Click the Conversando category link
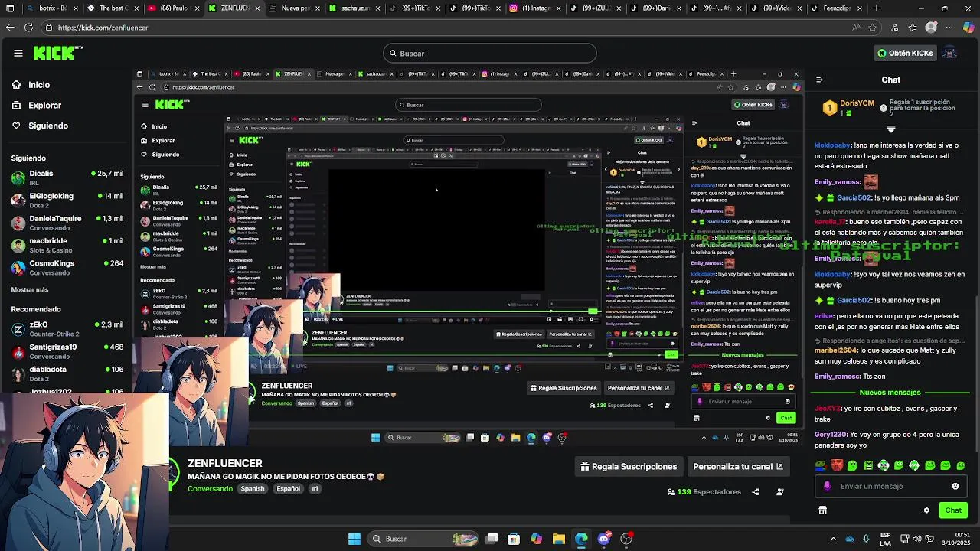The height and width of the screenshot is (551, 980). (x=210, y=488)
